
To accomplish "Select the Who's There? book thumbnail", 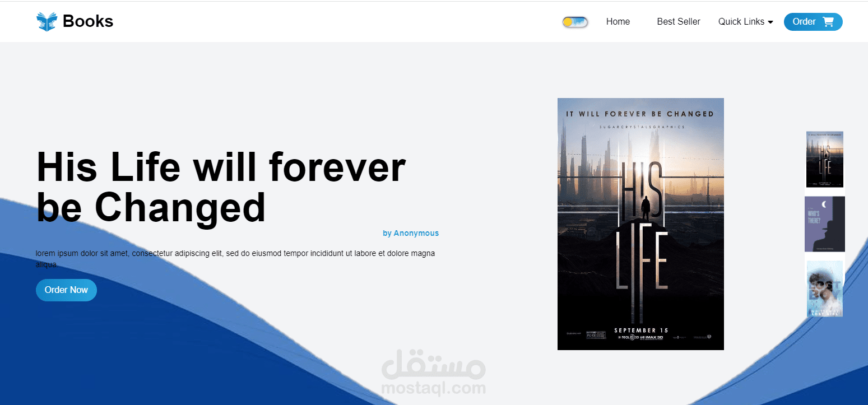I will (x=825, y=224).
